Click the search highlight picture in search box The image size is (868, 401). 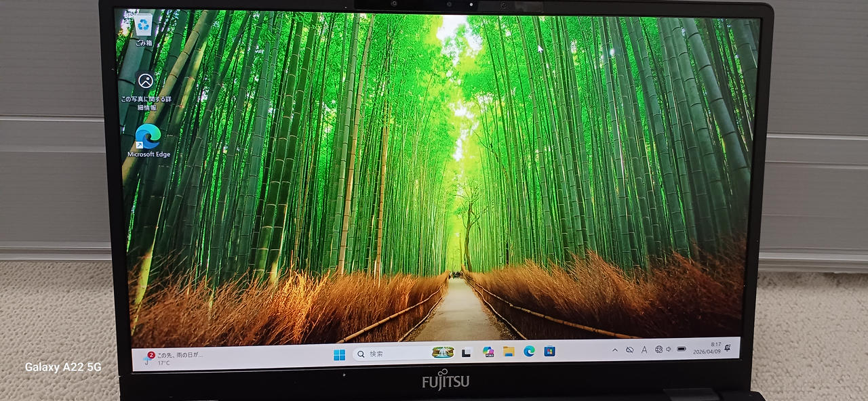(442, 352)
